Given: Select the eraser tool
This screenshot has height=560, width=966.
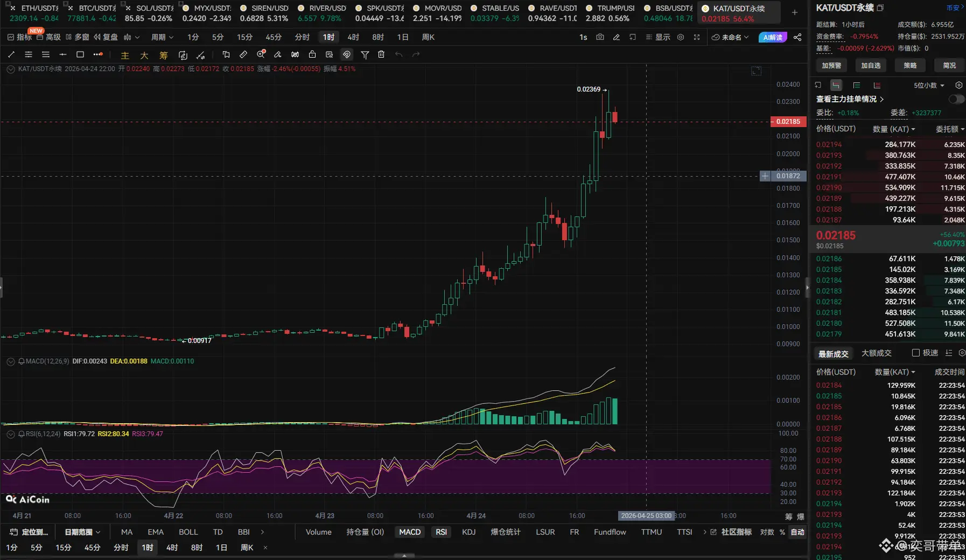Looking at the screenshot, I should coord(278,54).
